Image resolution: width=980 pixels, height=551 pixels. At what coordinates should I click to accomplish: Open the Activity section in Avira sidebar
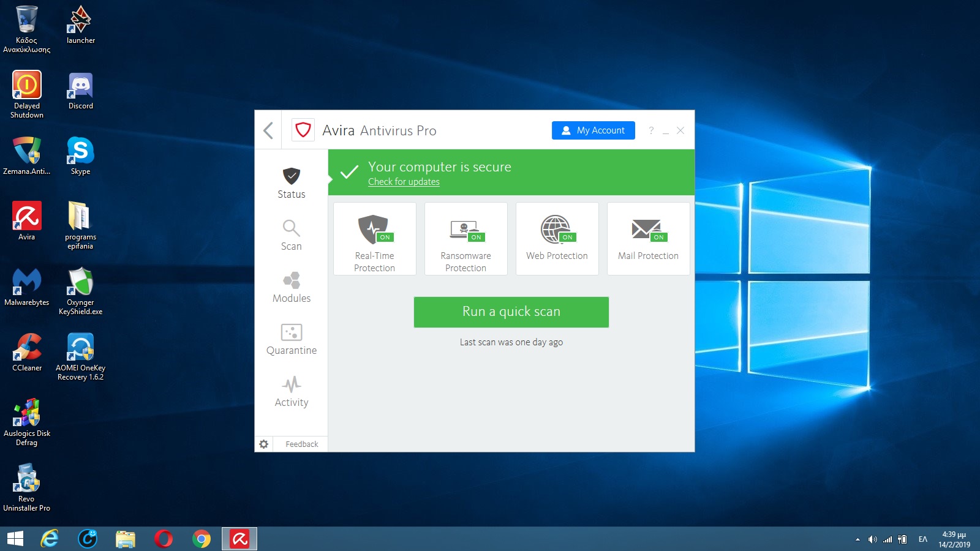coord(292,391)
